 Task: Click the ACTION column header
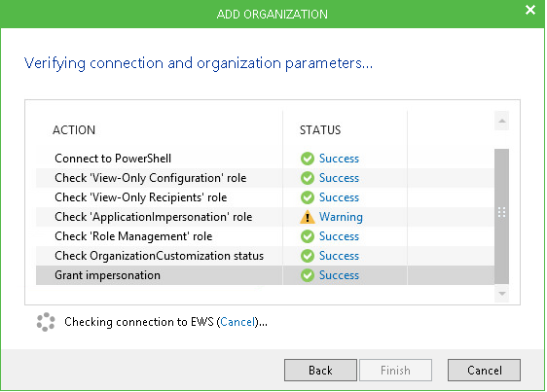tap(74, 130)
